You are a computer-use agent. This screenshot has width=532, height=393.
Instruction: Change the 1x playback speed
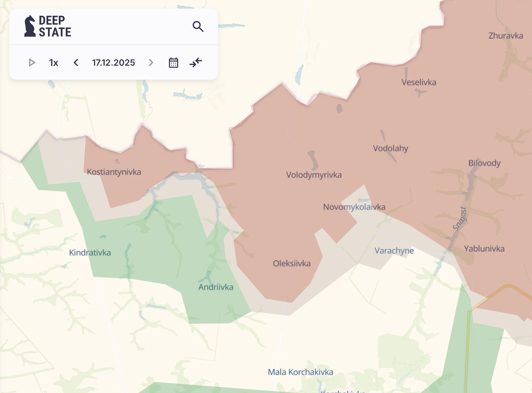pos(54,63)
